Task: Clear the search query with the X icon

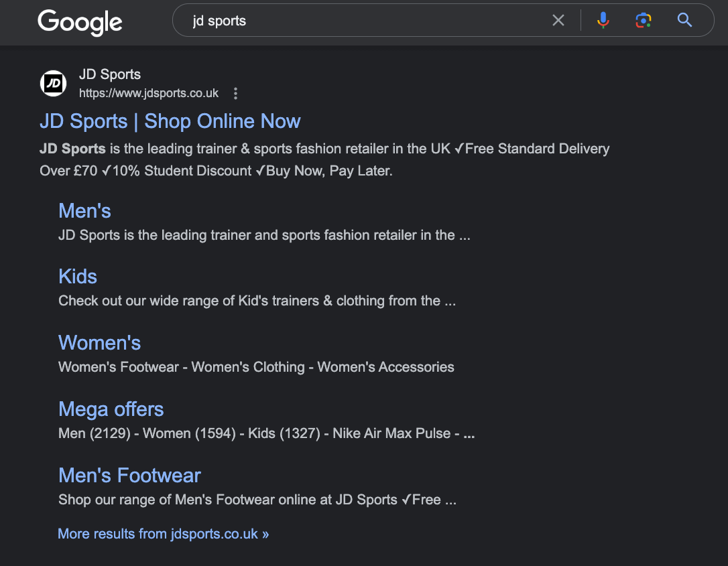Action: point(558,20)
